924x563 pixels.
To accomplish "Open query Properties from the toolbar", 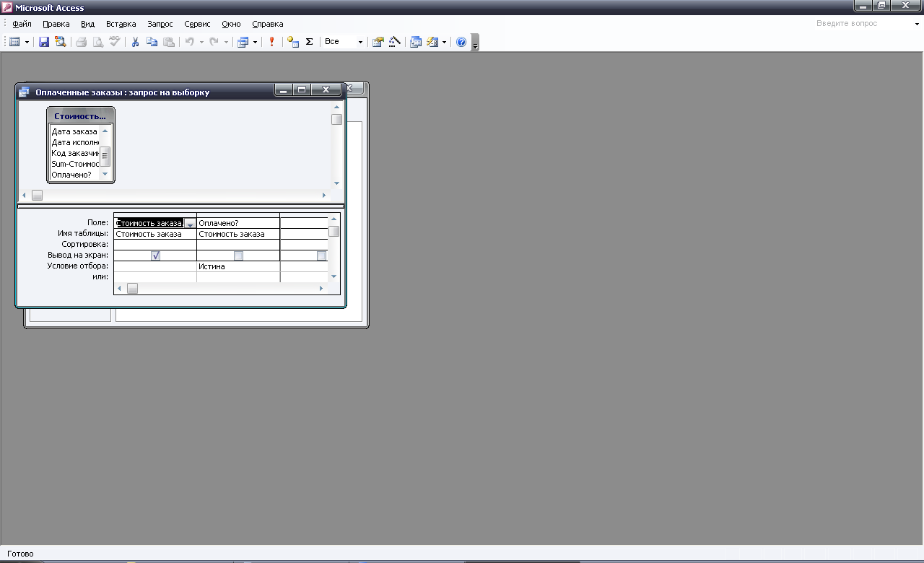I will click(x=378, y=42).
